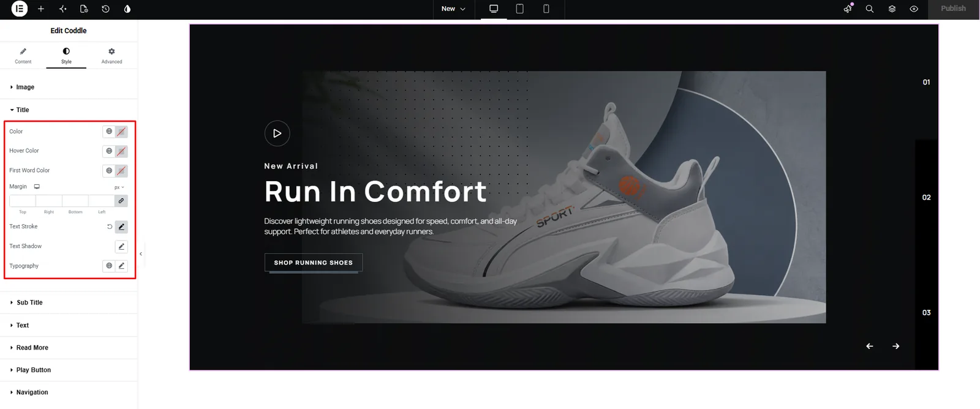Open the history clock icon
Viewport: 980px width, 409px height.
tap(105, 9)
